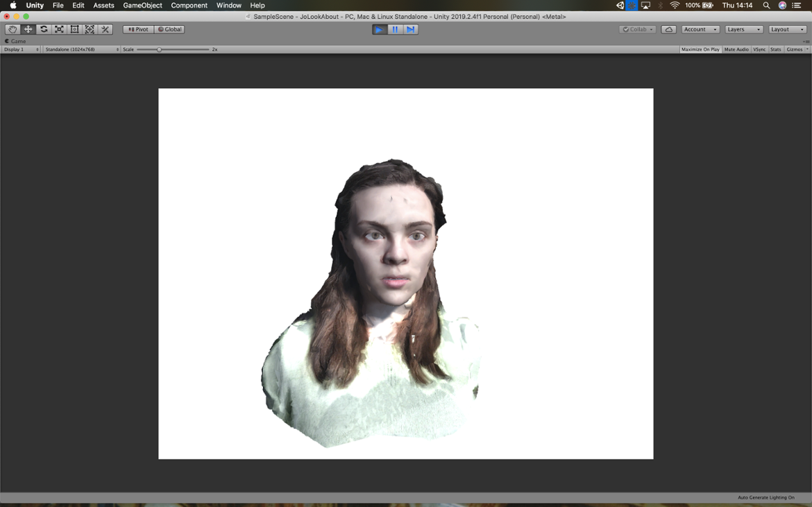Select the Move tool
812x507 pixels.
point(28,29)
